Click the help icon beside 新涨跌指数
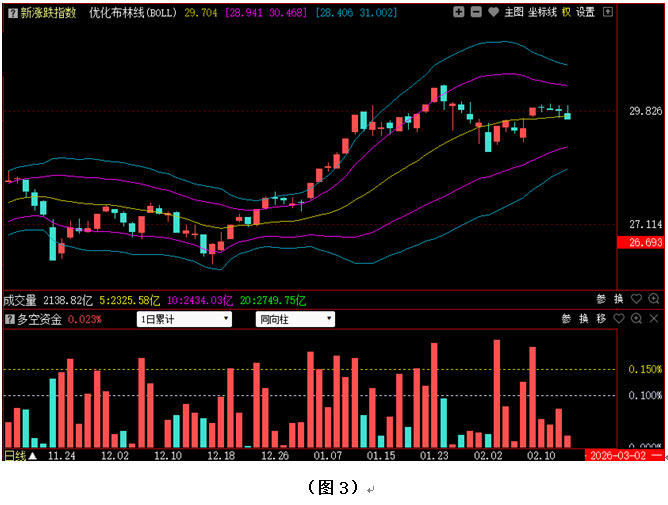Screen dimensions: 668x505 [11, 13]
